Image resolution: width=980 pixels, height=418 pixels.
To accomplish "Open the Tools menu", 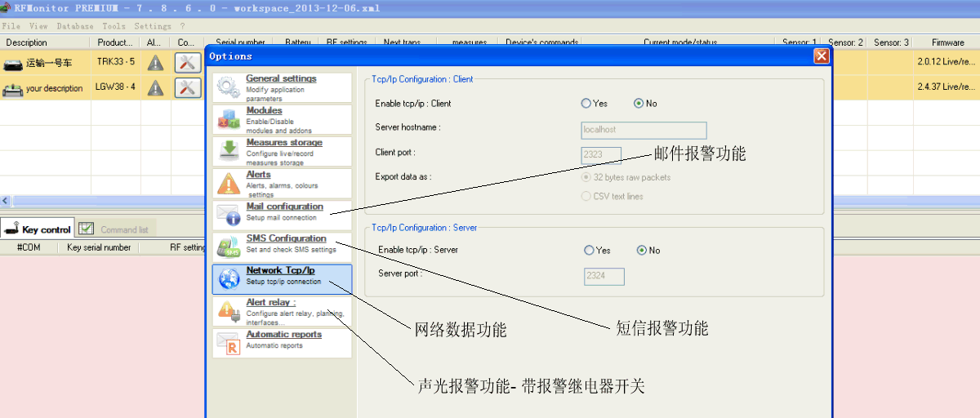I will click(x=114, y=26).
